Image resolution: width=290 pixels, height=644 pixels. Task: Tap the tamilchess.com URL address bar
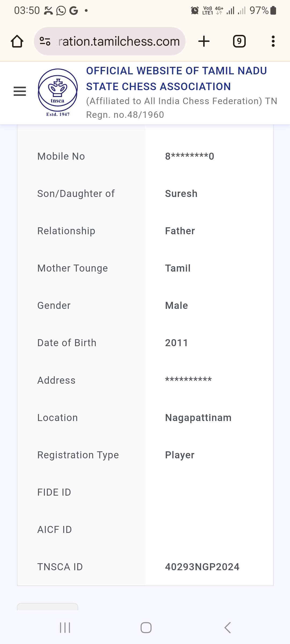tap(119, 41)
